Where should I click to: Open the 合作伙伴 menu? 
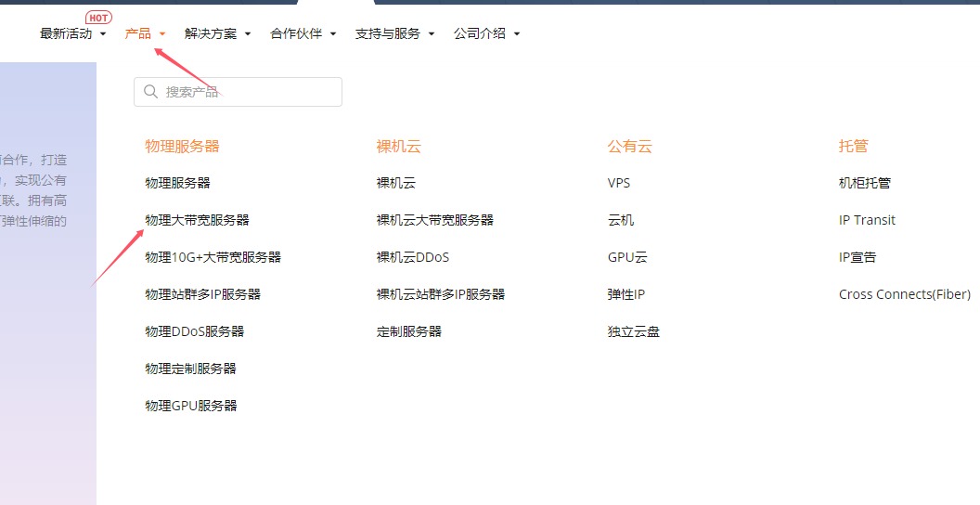click(x=303, y=33)
